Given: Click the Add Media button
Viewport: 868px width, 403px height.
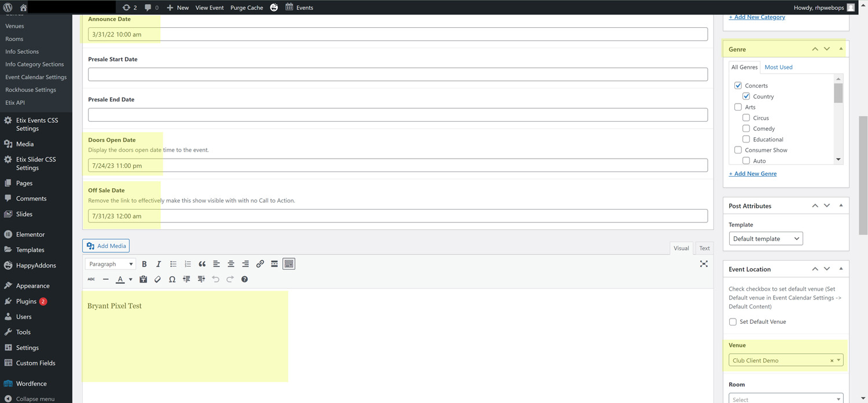Looking at the screenshot, I should 106,246.
